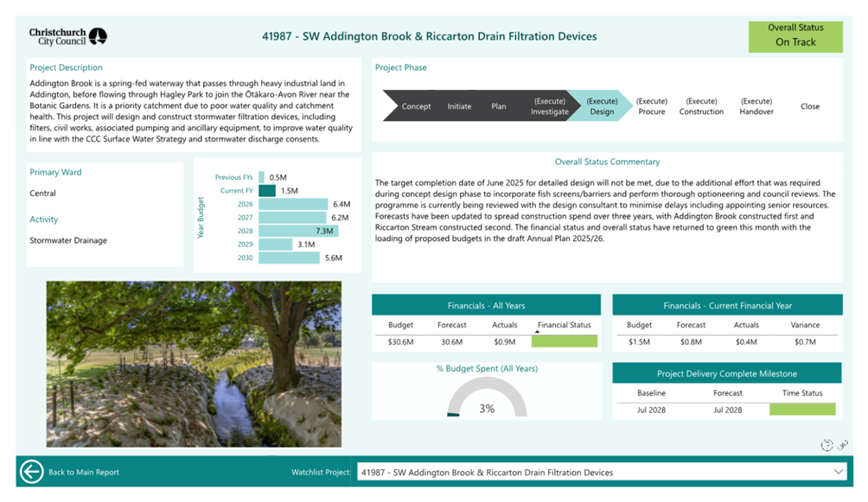Click the Back to Main Report link
The height and width of the screenshot is (502, 868).
pyautogui.click(x=84, y=472)
